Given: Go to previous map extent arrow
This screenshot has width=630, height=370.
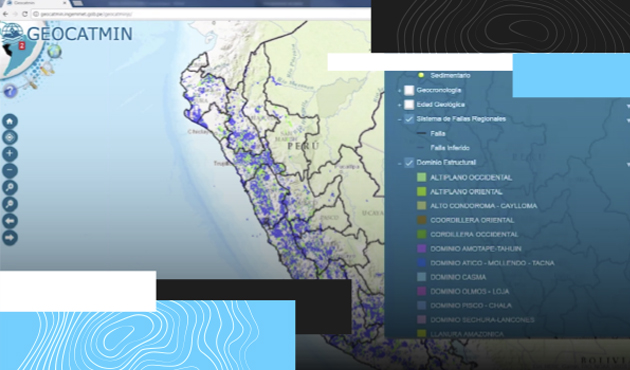Looking at the screenshot, I should [x=10, y=221].
